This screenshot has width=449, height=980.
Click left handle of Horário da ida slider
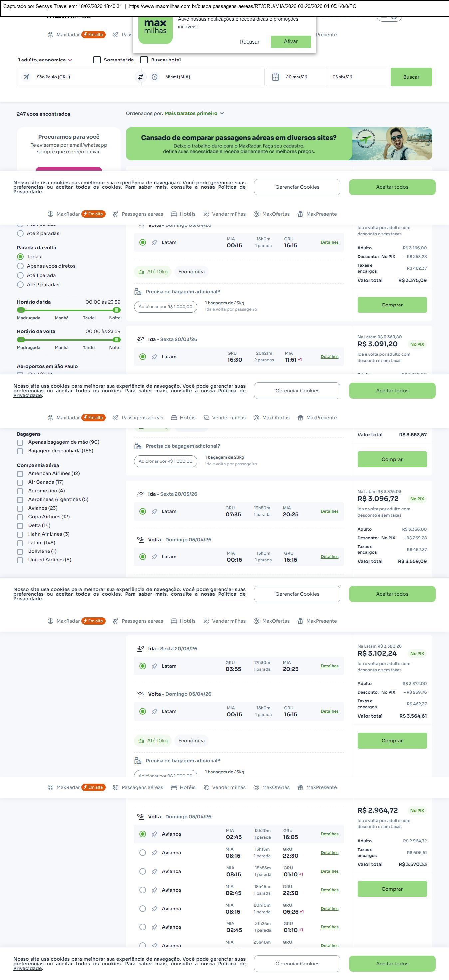tap(21, 310)
